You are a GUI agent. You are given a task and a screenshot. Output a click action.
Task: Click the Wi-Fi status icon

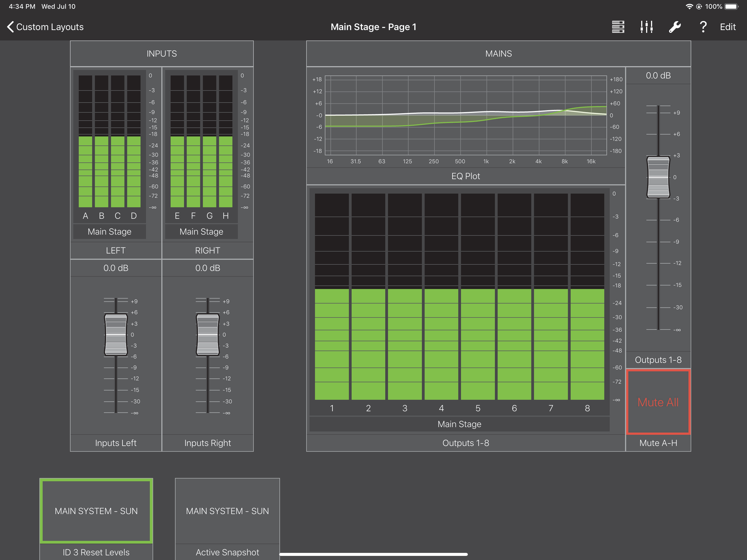[689, 6]
